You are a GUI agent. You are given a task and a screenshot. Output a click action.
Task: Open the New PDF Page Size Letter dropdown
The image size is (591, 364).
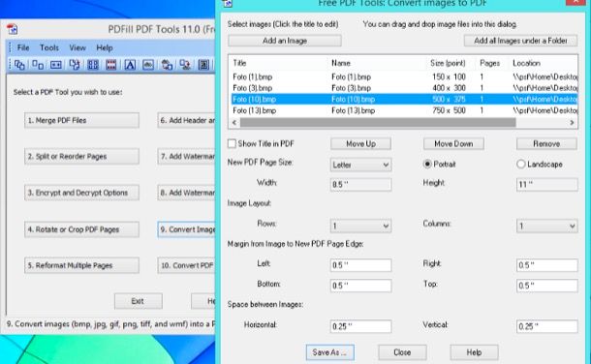360,165
